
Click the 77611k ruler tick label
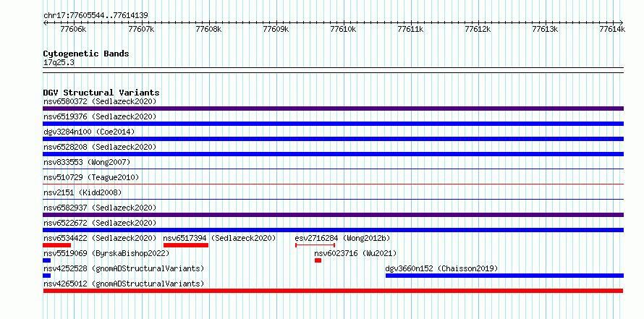click(410, 29)
